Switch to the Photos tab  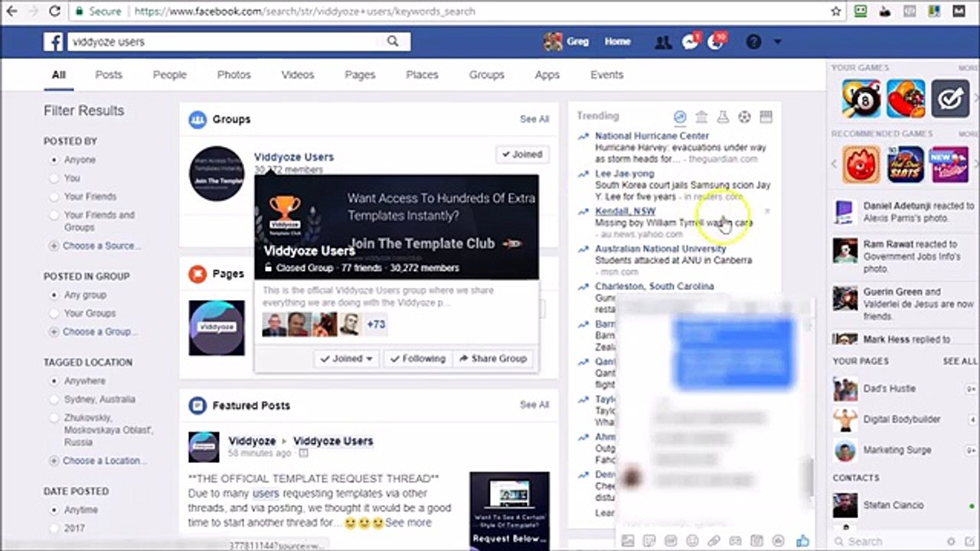pyautogui.click(x=234, y=74)
